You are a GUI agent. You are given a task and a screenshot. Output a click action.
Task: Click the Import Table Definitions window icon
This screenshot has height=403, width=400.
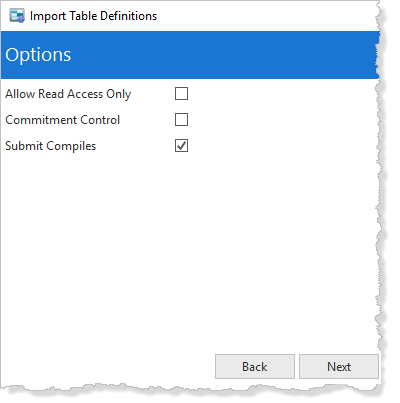tap(17, 16)
